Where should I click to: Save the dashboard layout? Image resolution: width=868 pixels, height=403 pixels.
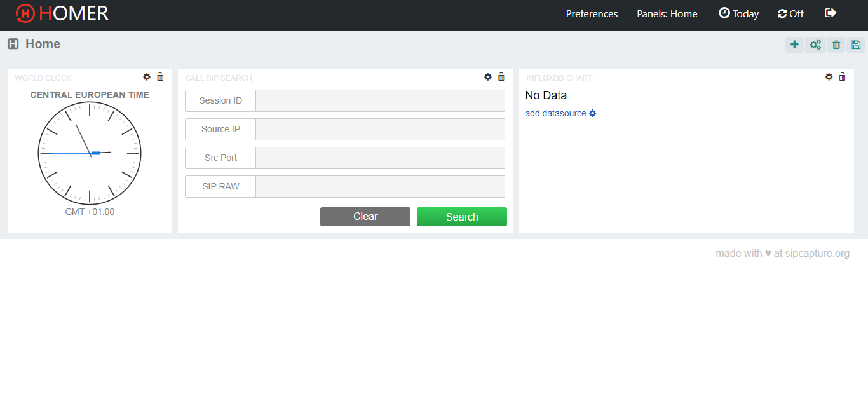(x=856, y=44)
